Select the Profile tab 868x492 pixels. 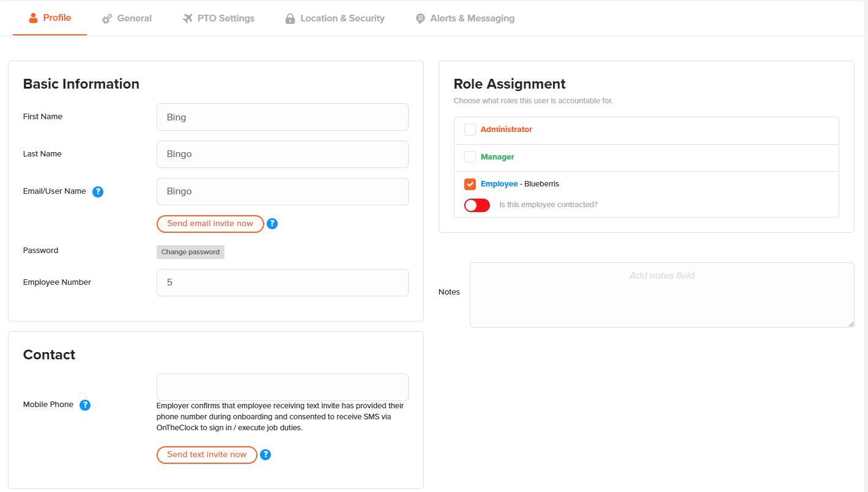50,18
